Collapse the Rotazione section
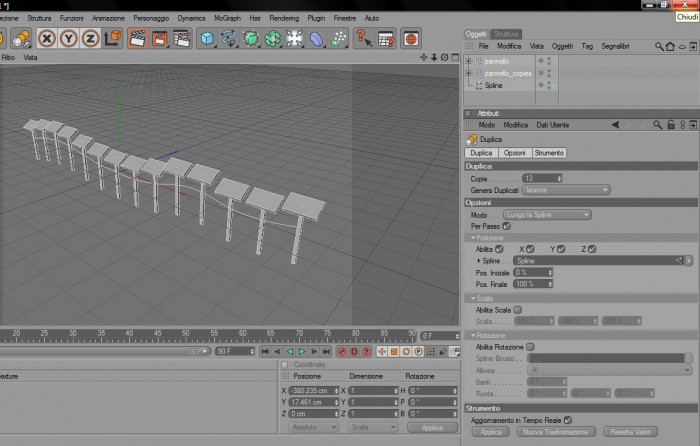Image resolution: width=700 pixels, height=446 pixels. (473, 335)
